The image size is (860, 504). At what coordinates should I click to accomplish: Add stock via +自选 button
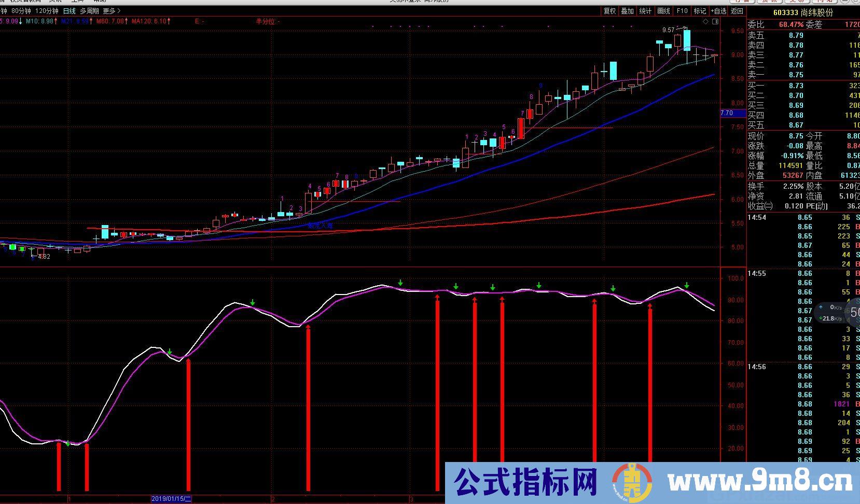click(718, 11)
